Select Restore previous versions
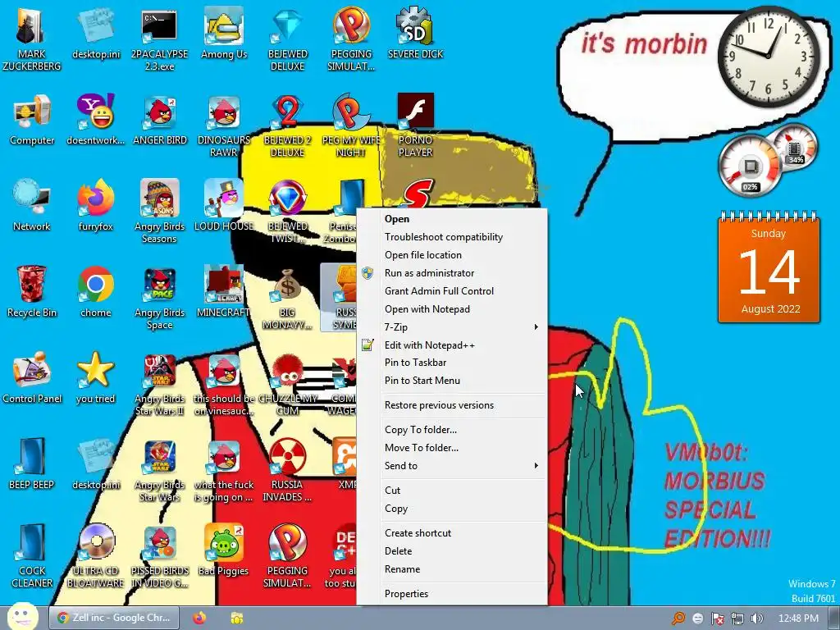This screenshot has width=840, height=630. pyautogui.click(x=452, y=405)
